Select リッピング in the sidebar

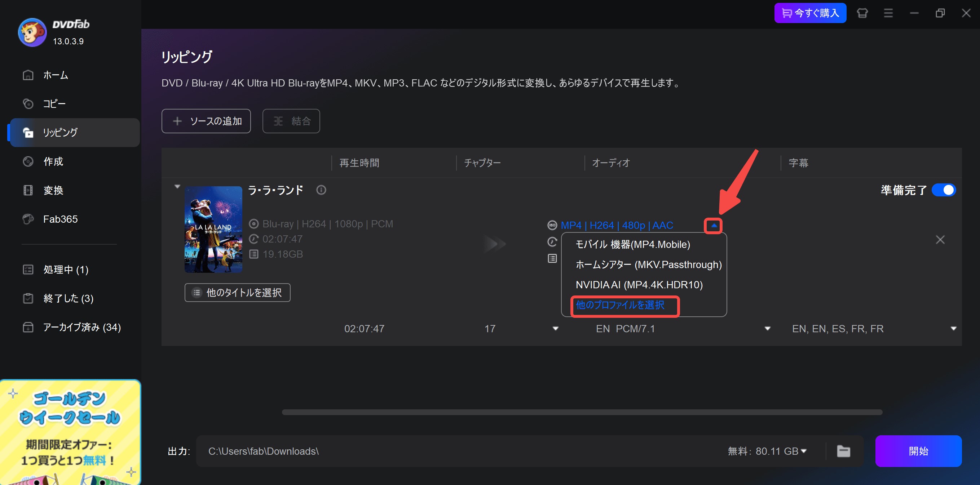click(75, 133)
